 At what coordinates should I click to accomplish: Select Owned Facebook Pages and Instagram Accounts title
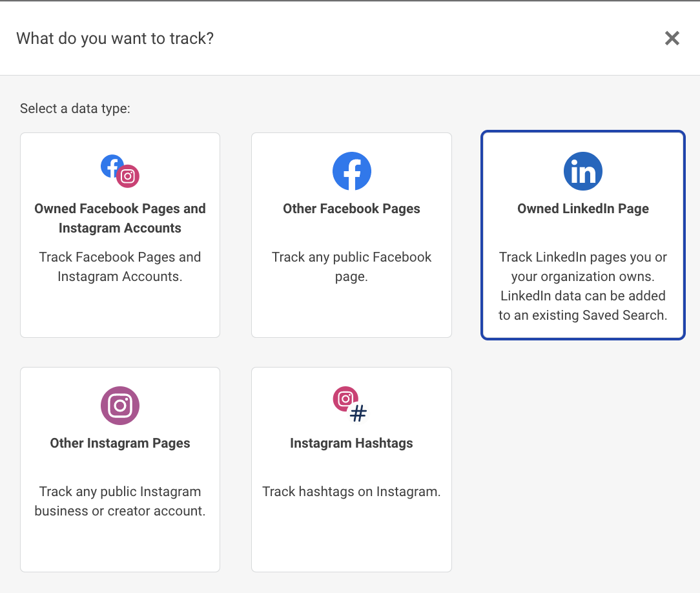(120, 218)
